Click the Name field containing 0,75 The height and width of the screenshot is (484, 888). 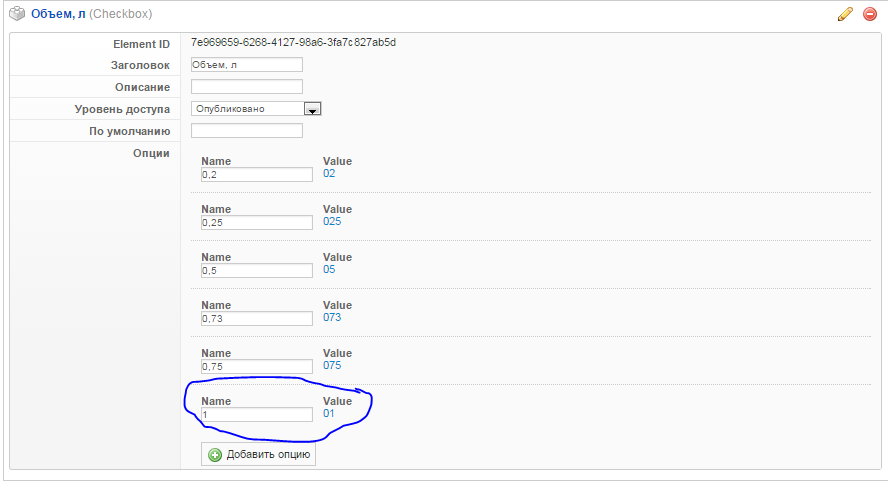[257, 366]
